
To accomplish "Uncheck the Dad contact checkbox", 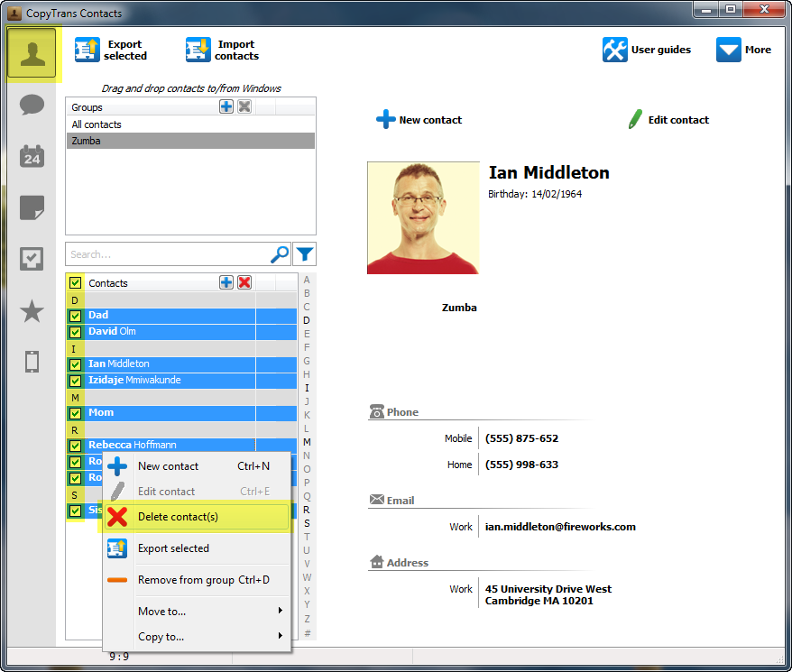I will click(75, 316).
